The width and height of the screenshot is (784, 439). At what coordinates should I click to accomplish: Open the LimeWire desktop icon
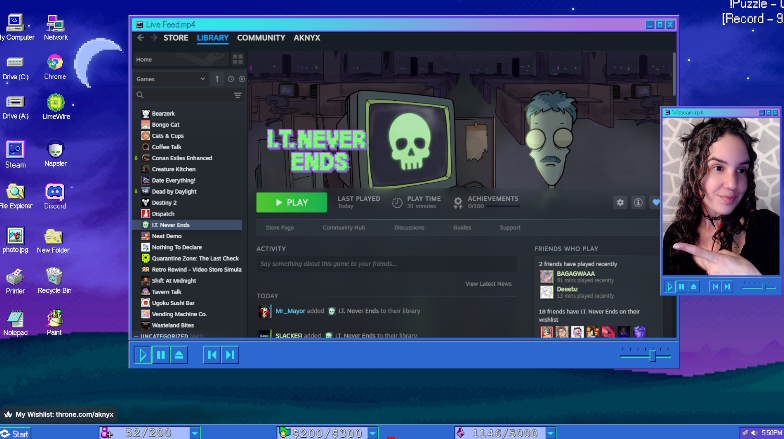click(56, 107)
